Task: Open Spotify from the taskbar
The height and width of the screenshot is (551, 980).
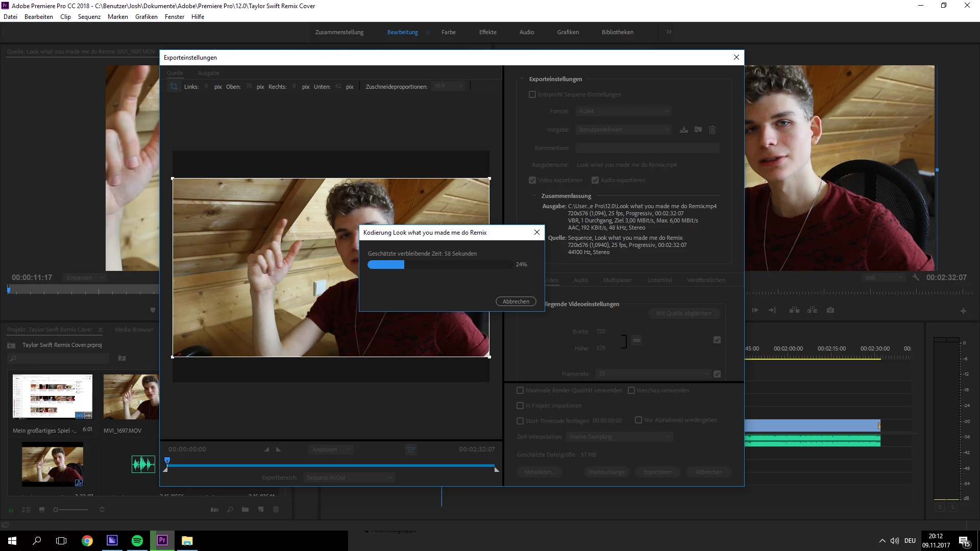Action: tap(137, 540)
